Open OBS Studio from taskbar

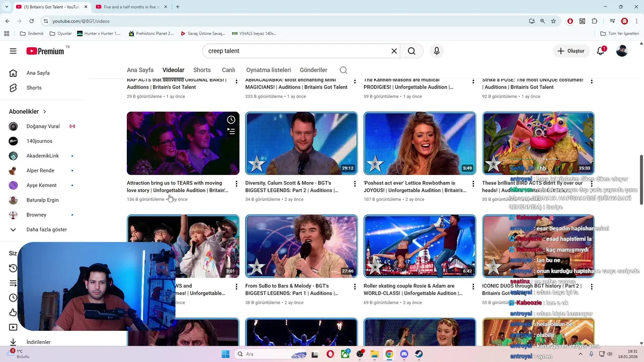click(x=360, y=354)
